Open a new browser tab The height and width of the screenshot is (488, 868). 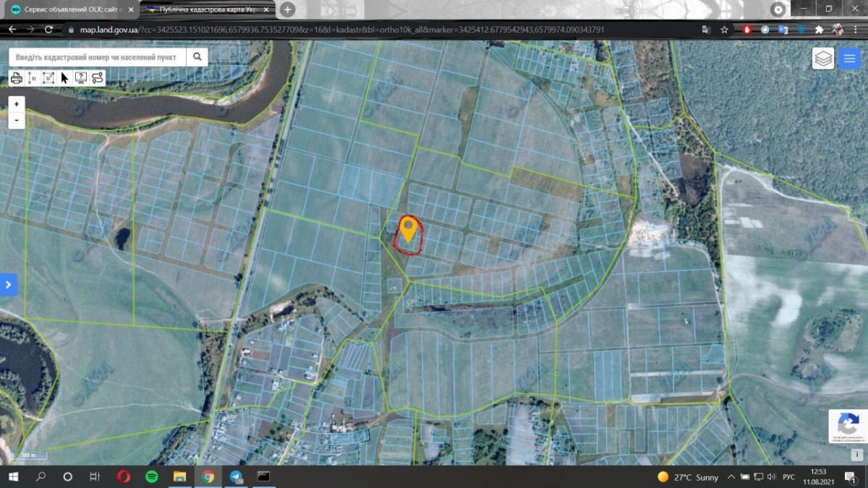click(287, 9)
